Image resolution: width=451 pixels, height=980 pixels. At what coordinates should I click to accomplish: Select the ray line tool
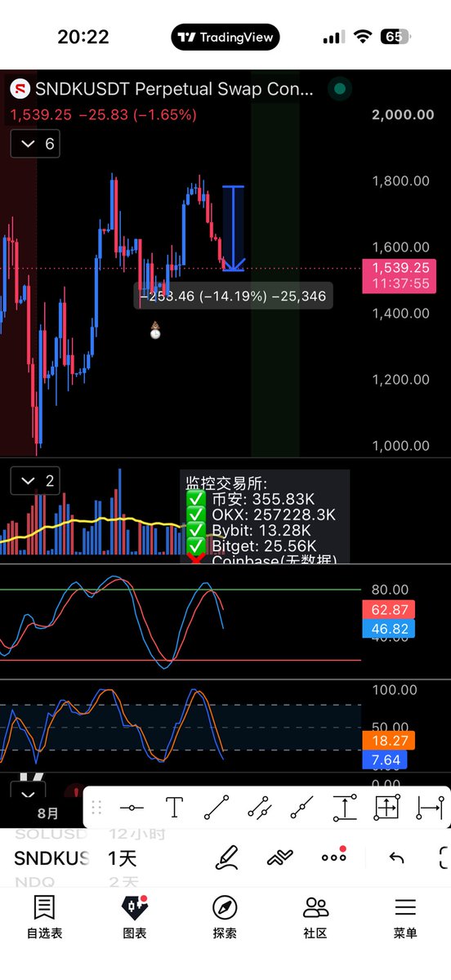(x=301, y=808)
